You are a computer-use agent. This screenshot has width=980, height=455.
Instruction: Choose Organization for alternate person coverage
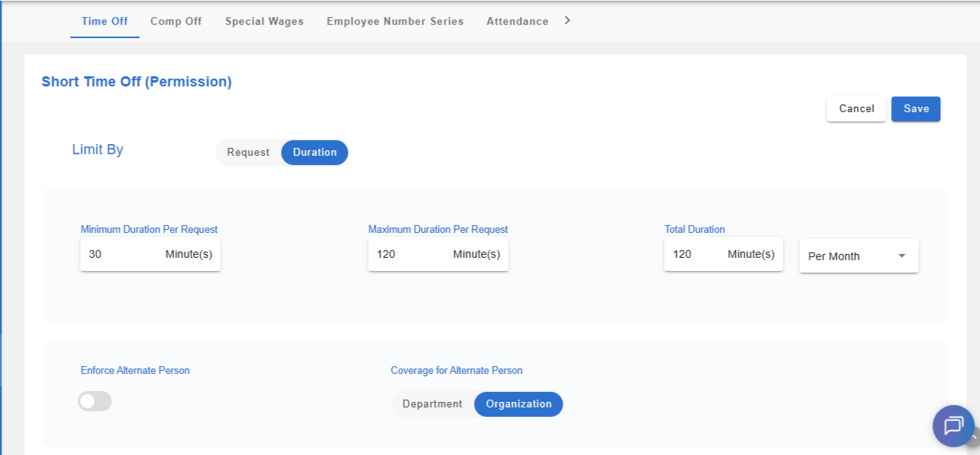518,404
